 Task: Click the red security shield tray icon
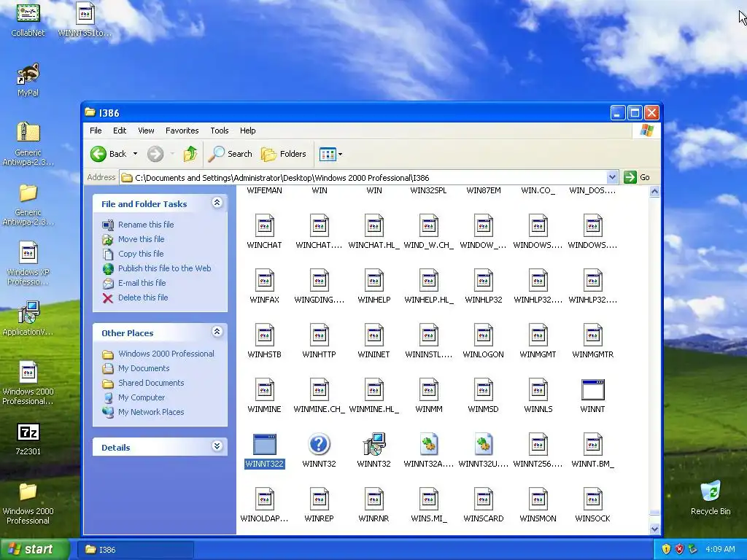679,549
